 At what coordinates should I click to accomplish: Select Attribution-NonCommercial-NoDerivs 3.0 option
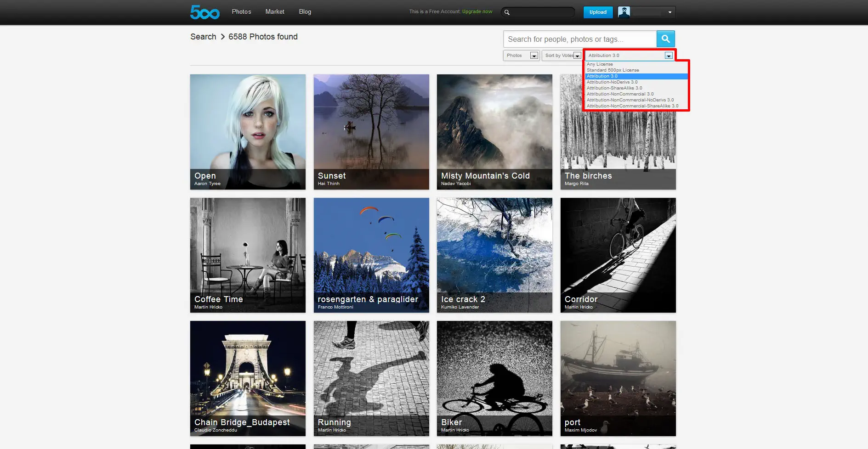(630, 100)
